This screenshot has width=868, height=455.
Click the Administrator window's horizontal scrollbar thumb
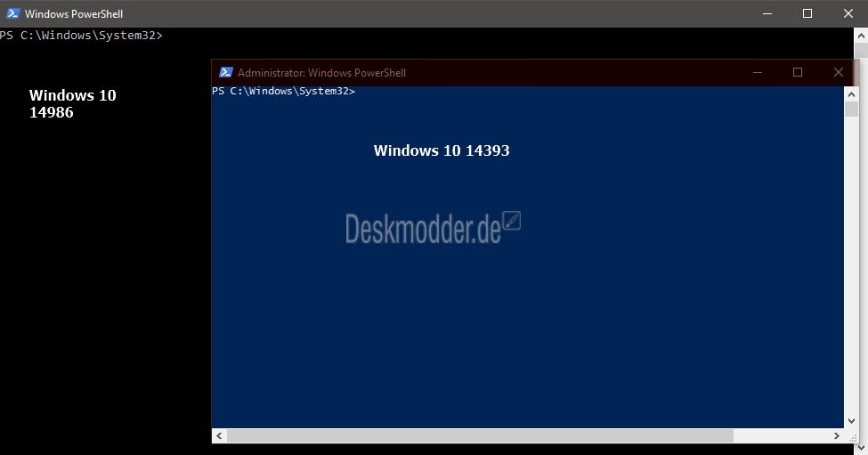(x=480, y=435)
